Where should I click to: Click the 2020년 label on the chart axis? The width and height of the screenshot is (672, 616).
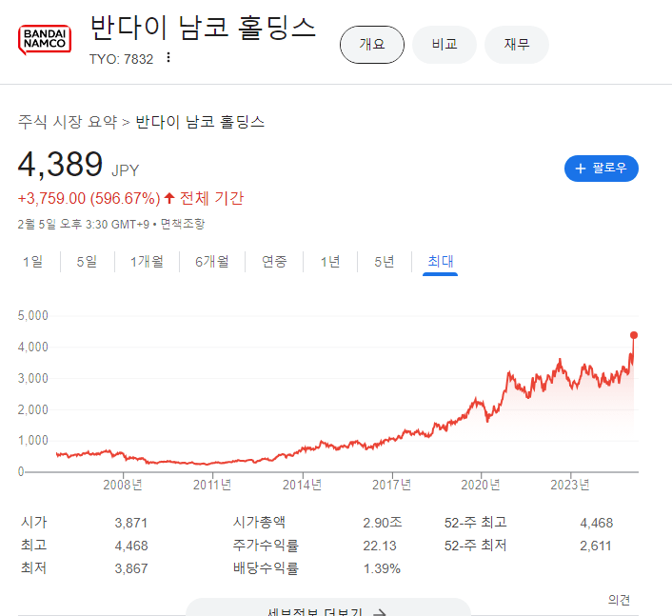[x=481, y=485]
